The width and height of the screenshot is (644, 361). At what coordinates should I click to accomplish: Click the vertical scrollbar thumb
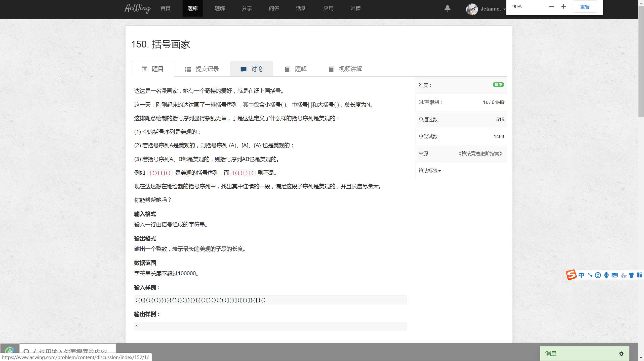[x=641, y=62]
